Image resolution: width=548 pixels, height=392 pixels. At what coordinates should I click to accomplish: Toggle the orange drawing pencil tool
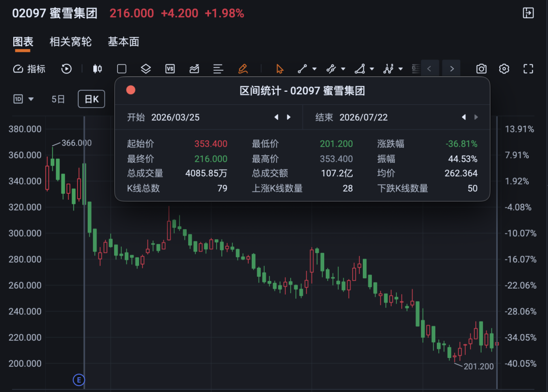pyautogui.click(x=243, y=69)
